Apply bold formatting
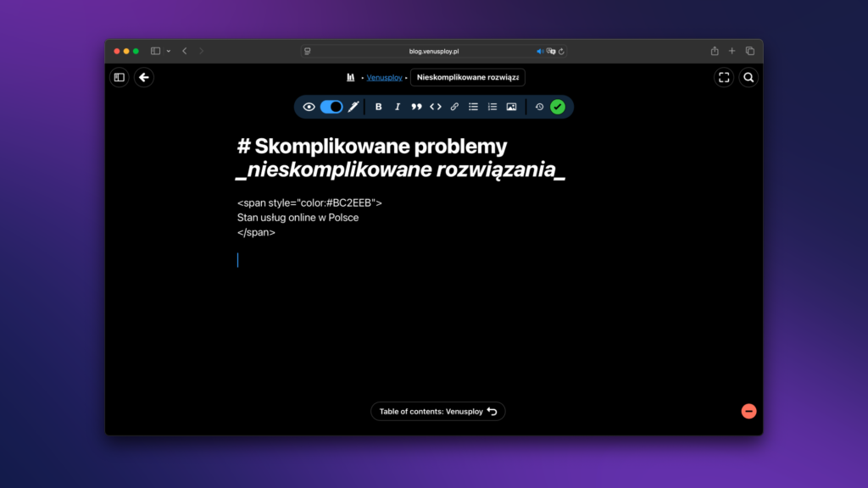This screenshot has height=488, width=868. [x=379, y=107]
